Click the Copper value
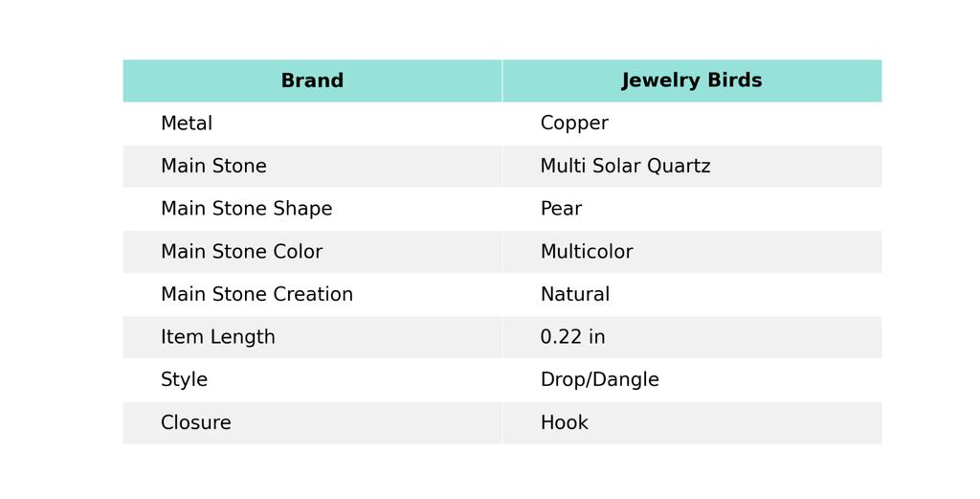Screen dimensions: 980x499 [574, 124]
